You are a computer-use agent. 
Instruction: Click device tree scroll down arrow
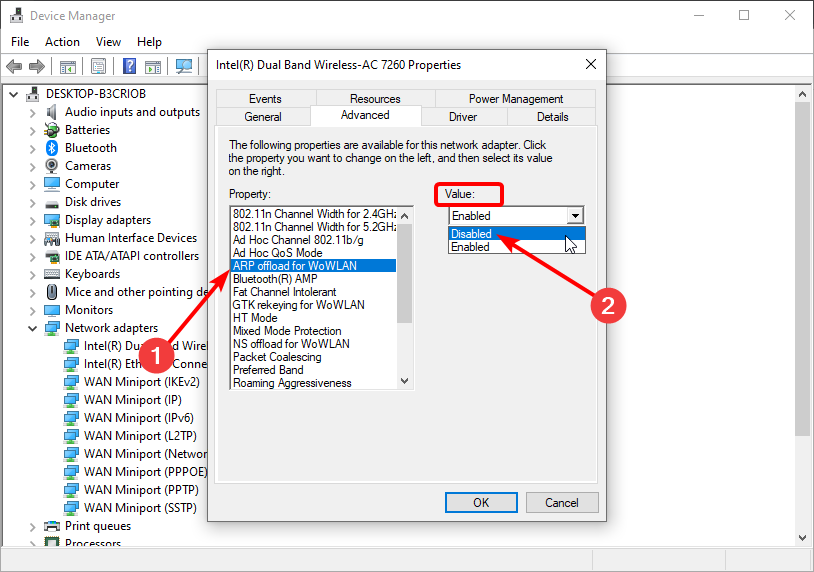point(803,538)
